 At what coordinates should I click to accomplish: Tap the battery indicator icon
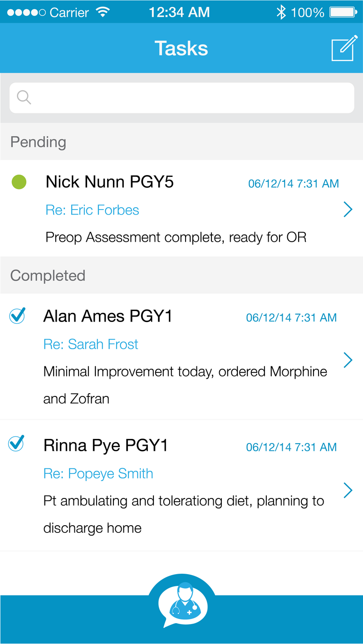pos(343,12)
